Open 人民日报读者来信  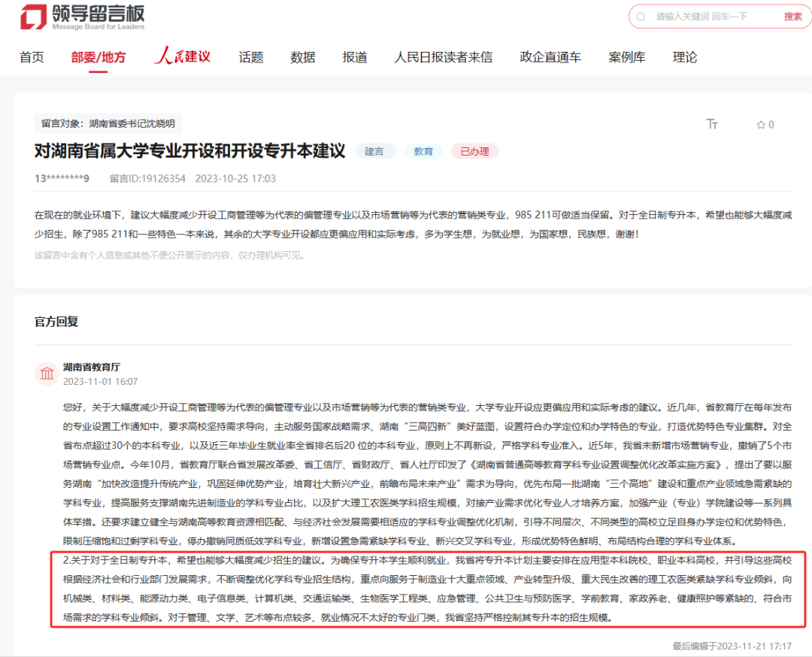coord(442,56)
